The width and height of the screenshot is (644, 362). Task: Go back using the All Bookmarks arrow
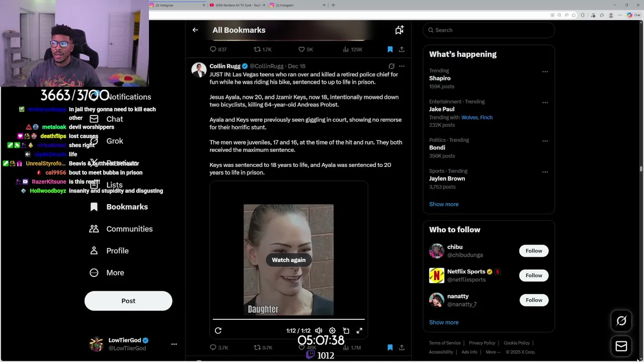pos(195,30)
